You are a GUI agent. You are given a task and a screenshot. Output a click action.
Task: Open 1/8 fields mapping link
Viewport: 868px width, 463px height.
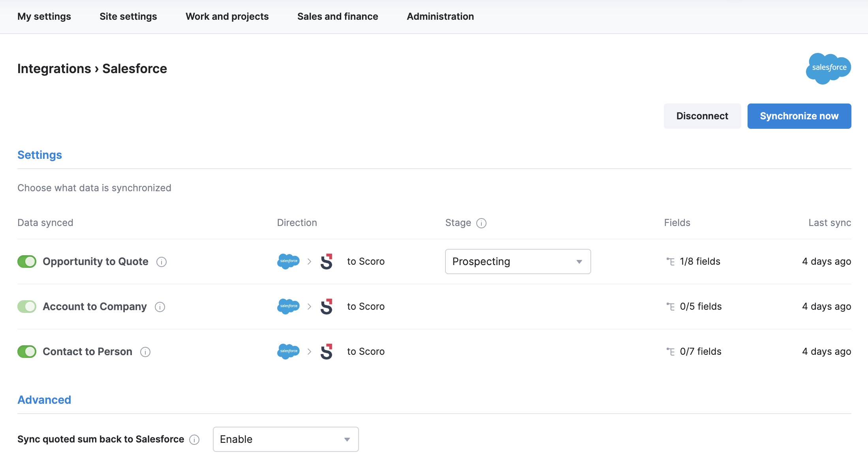[x=700, y=262]
